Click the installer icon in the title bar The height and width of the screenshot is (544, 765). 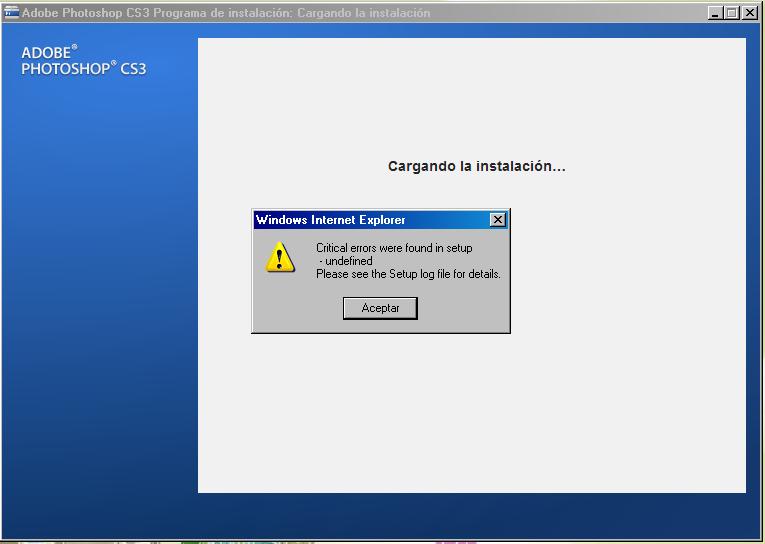click(11, 13)
